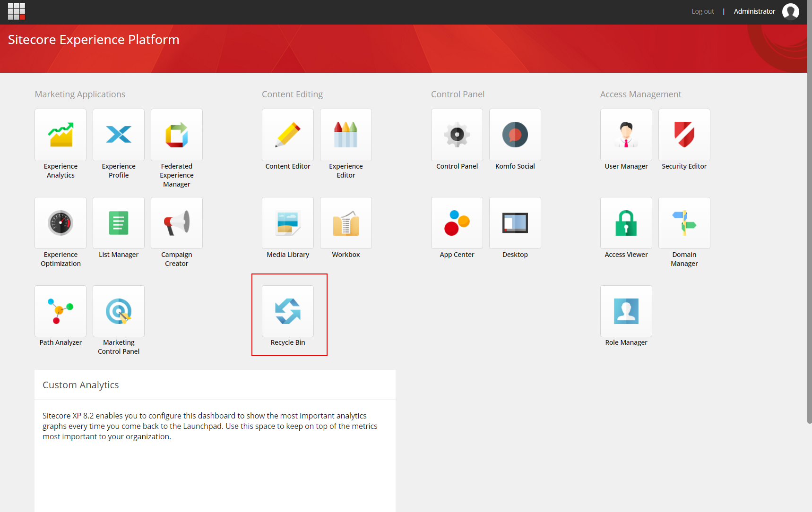Launch the Path Analyzer
The image size is (812, 512).
(60, 311)
